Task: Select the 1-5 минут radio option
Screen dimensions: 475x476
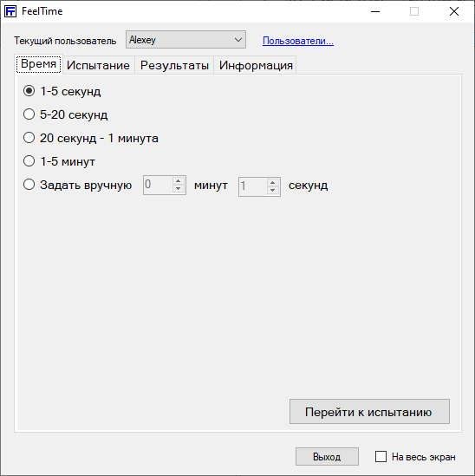Action: tap(29, 161)
